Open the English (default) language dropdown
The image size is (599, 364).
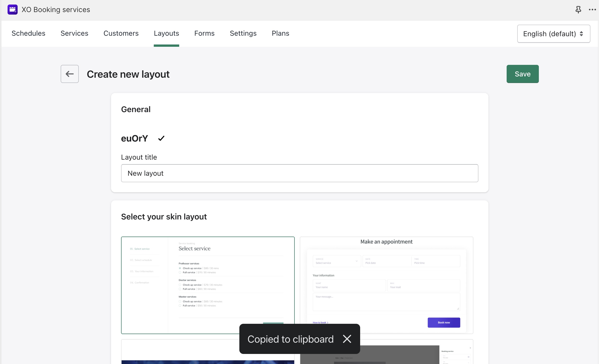coord(553,33)
